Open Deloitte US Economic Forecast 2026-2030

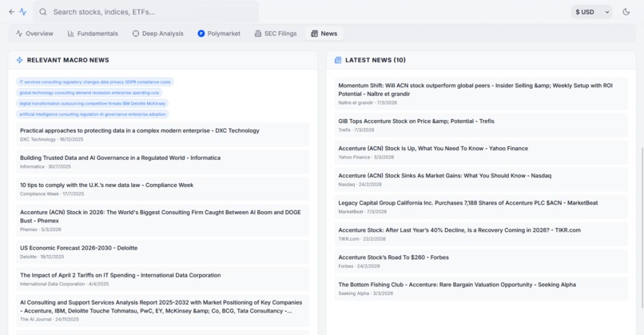tap(163, 252)
